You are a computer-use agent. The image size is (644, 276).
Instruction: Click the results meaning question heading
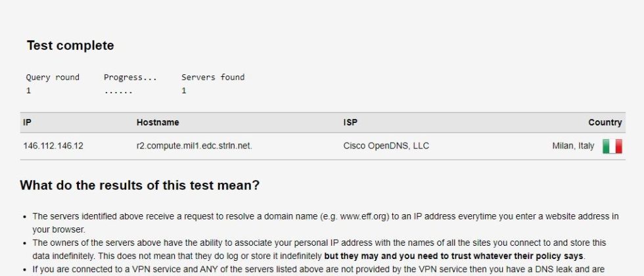point(139,185)
